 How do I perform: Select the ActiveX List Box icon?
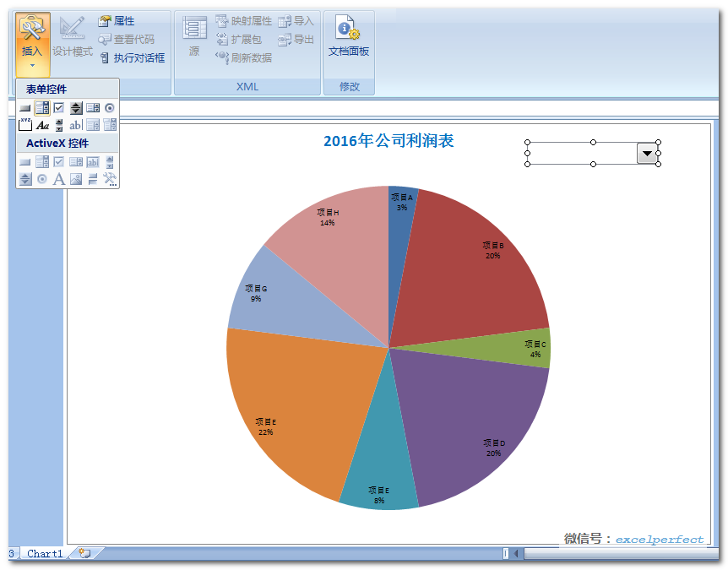(x=76, y=161)
